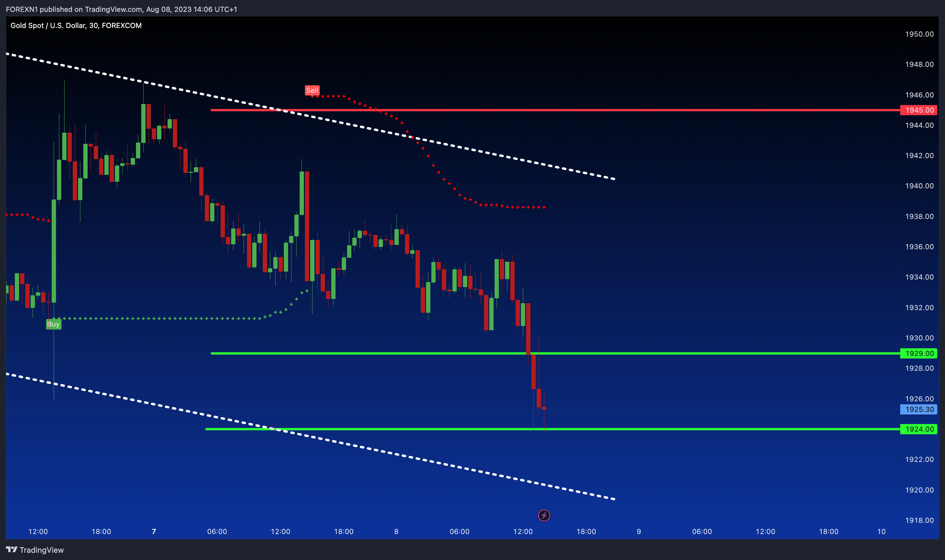Click the 1948.00 price axis value
The height and width of the screenshot is (560, 945).
point(919,64)
